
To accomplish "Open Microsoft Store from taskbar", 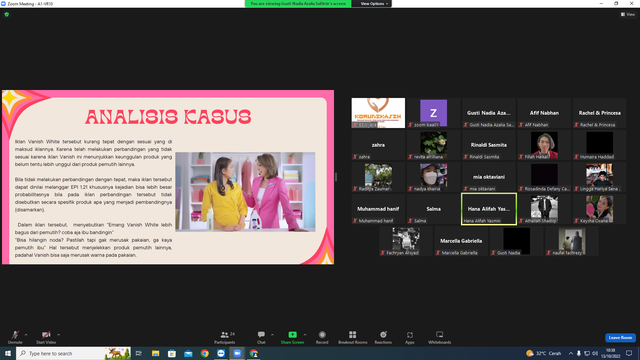I will tap(172, 353).
